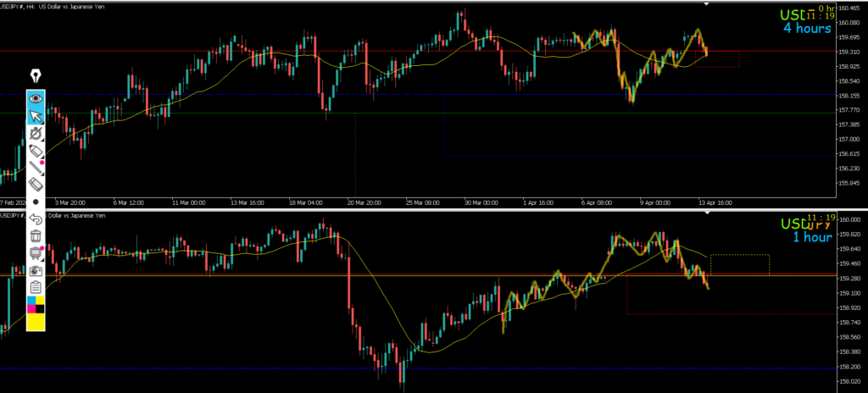Viewport: 868px width, 393px height.
Task: Pick the magenta square in the color palette
Action: (31, 308)
